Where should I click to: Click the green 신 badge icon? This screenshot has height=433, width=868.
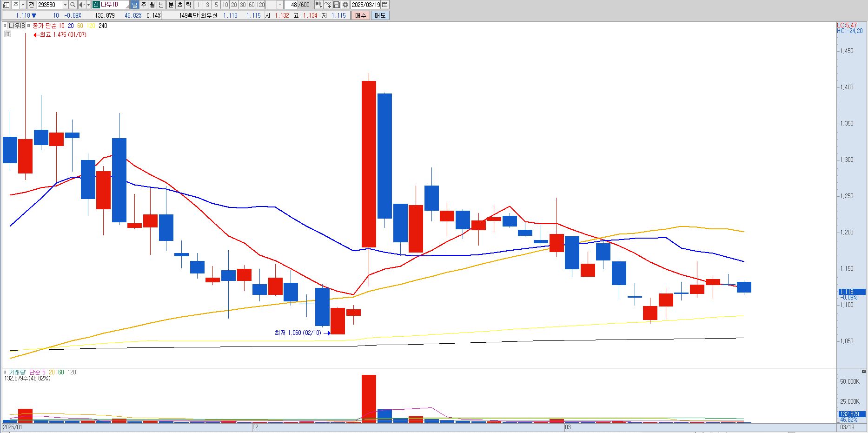click(x=96, y=5)
